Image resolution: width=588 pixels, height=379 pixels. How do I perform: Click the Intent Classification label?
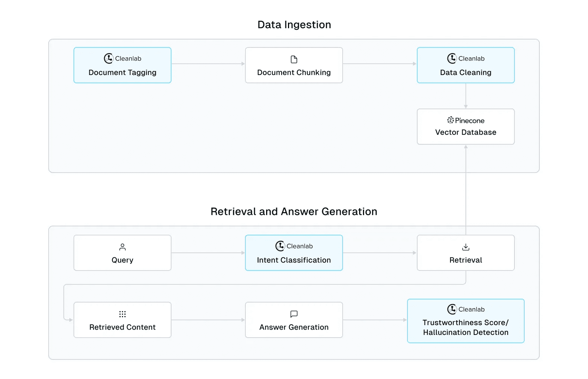coord(294,260)
